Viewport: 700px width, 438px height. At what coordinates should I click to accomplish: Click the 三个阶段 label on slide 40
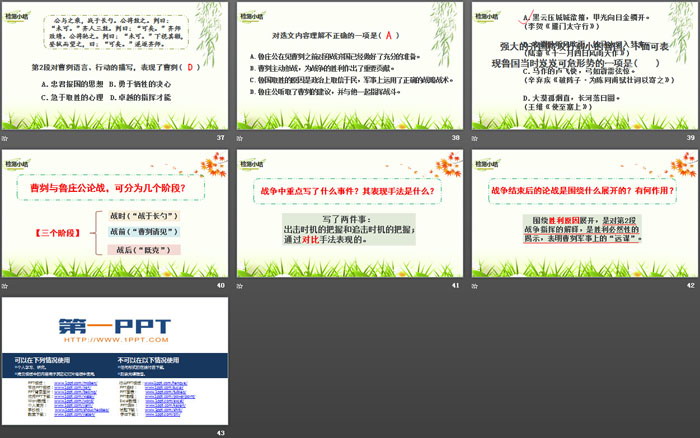pos(54,231)
